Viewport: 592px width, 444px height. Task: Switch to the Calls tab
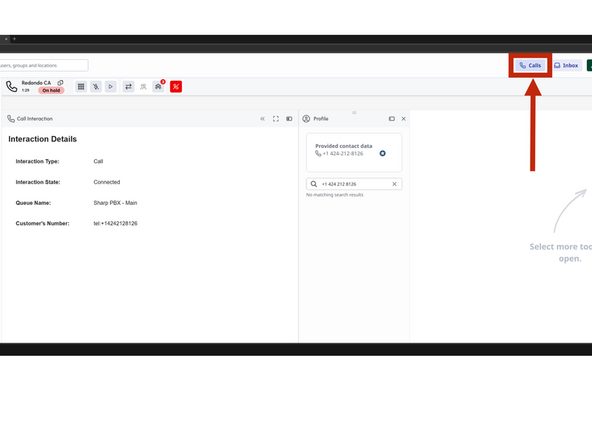tap(530, 65)
